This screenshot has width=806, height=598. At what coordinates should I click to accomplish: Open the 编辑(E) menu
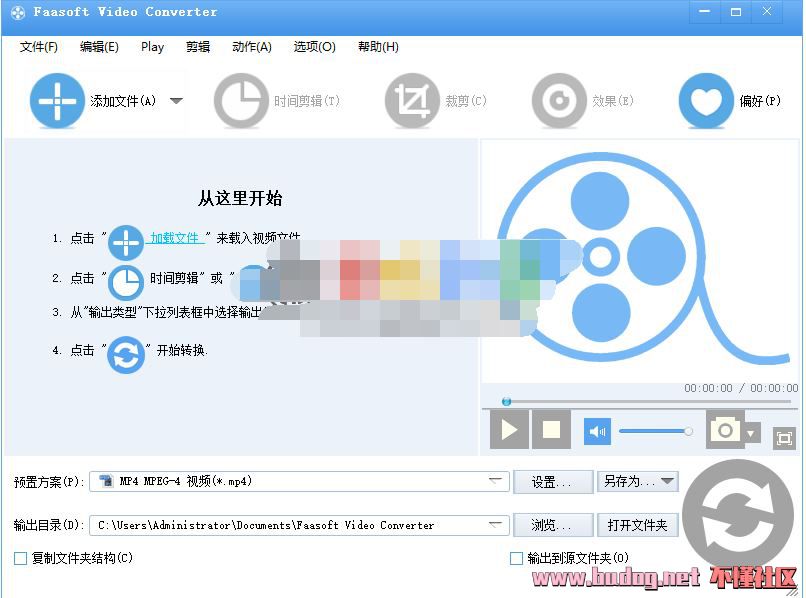click(x=99, y=47)
